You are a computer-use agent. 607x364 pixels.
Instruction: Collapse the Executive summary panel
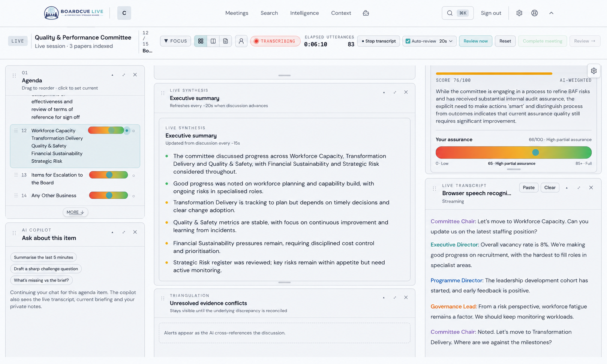(x=384, y=92)
